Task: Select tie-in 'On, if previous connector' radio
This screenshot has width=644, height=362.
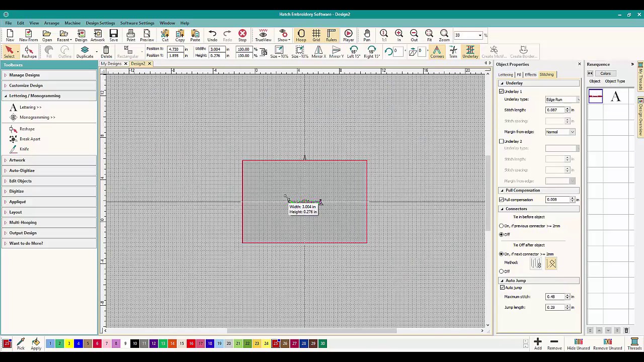Action: (502, 226)
